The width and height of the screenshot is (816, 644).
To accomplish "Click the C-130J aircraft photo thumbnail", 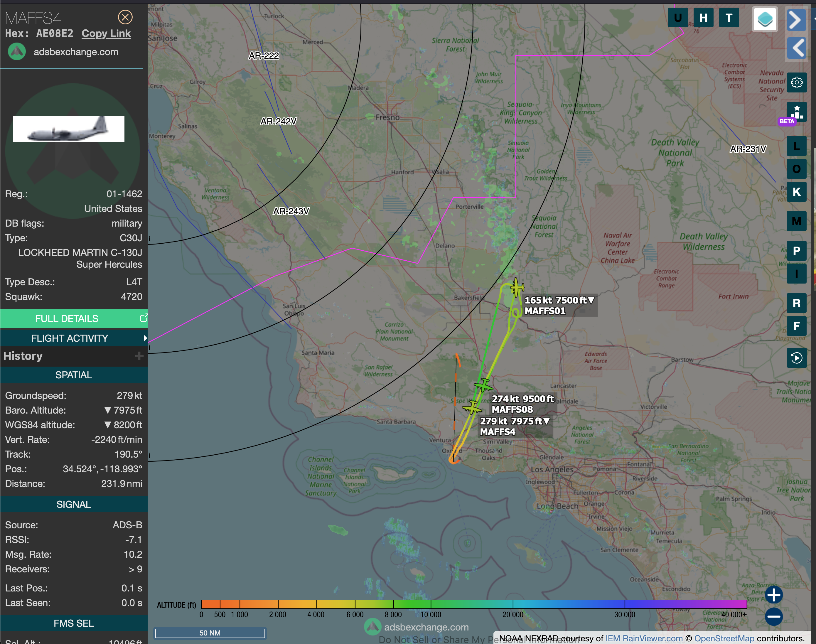I will point(69,129).
